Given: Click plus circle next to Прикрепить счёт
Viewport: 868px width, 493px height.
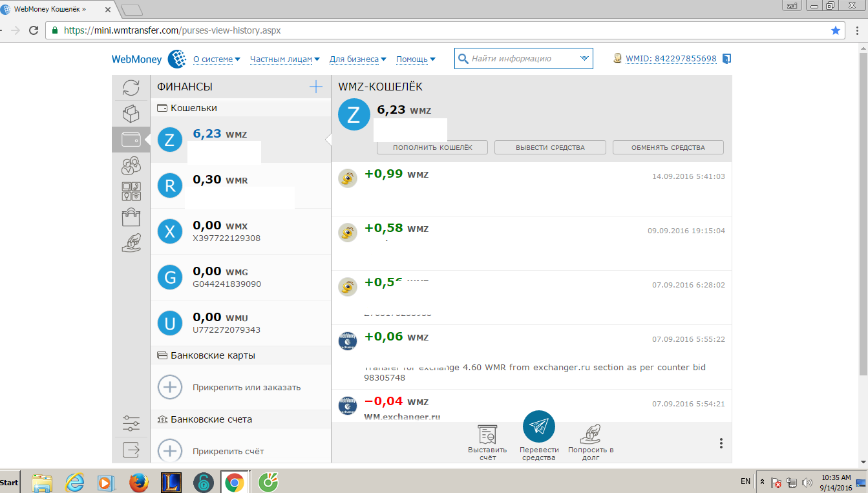Looking at the screenshot, I should click(170, 450).
